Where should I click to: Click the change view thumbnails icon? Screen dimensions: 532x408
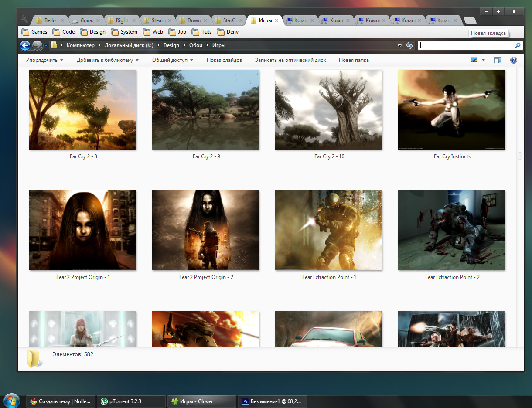pos(474,60)
